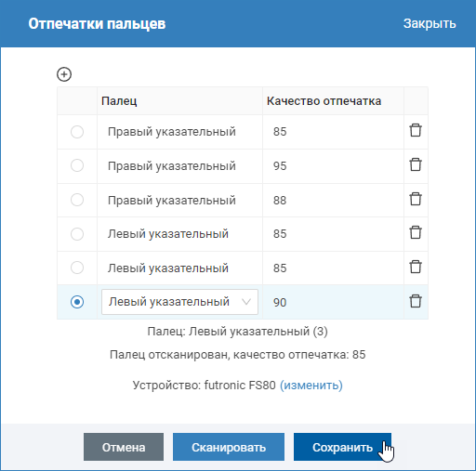Delete the fingerprint row with quality 95

(416, 164)
